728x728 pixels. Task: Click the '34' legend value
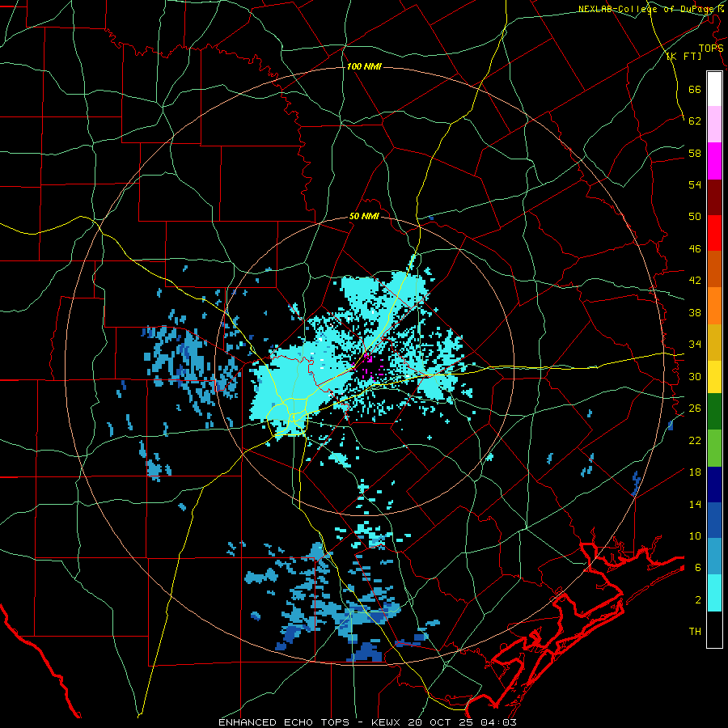click(x=695, y=345)
